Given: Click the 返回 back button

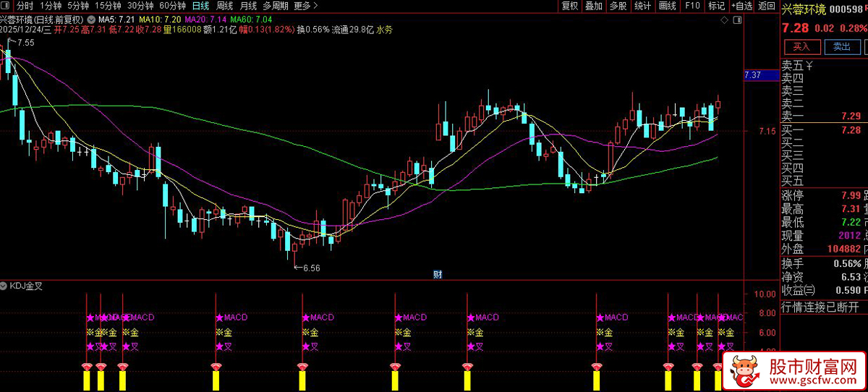Looking at the screenshot, I should click(x=766, y=6).
